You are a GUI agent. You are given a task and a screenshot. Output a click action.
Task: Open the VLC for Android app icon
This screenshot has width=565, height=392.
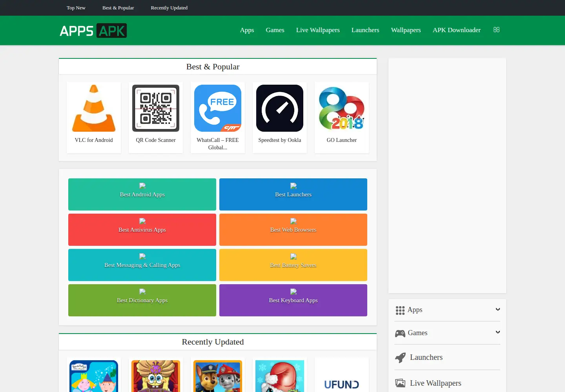(94, 108)
